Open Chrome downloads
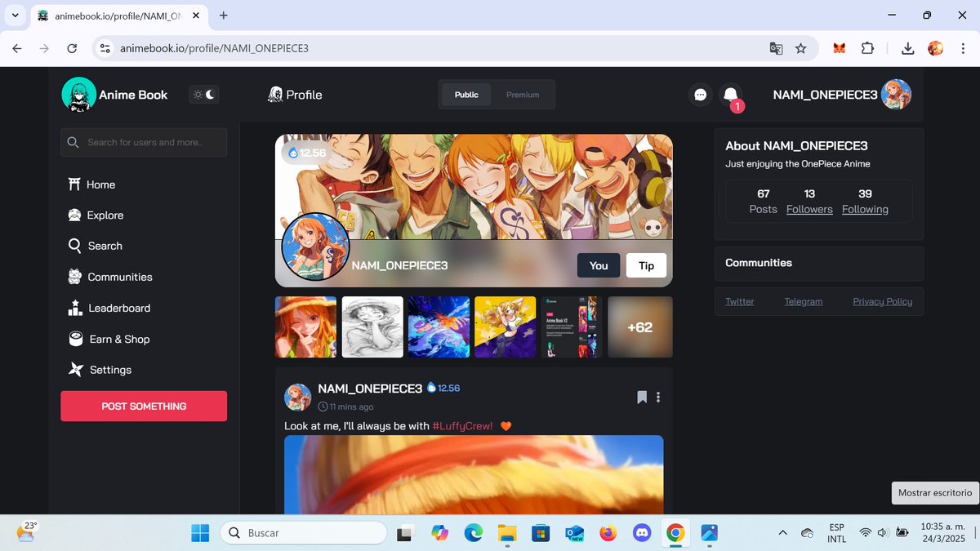This screenshot has width=980, height=551. click(x=908, y=49)
